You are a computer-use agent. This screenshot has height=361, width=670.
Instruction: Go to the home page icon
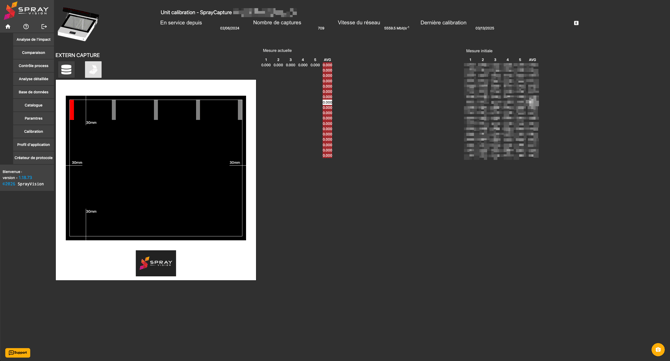point(8,26)
